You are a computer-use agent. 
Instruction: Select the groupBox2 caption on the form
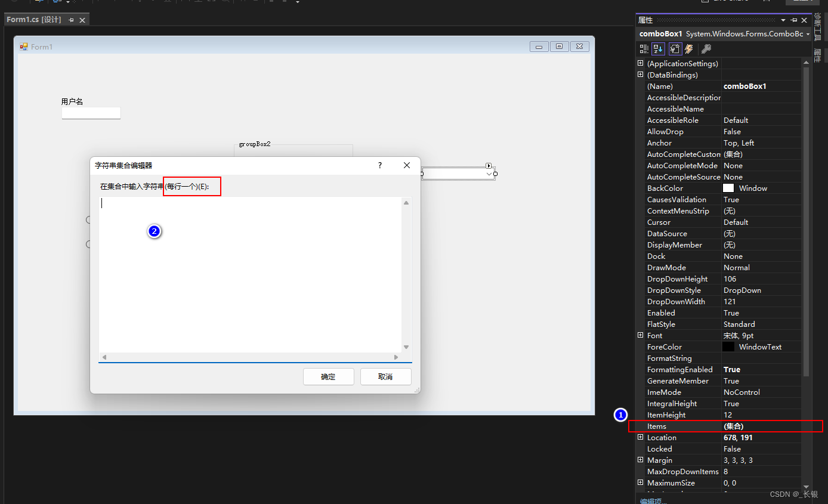pyautogui.click(x=255, y=144)
